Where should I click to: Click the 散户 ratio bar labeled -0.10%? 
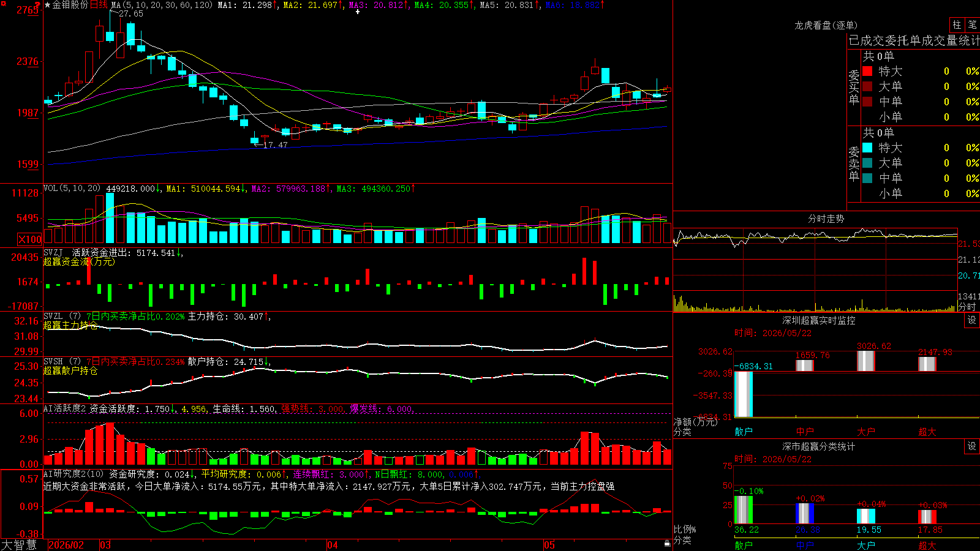click(744, 510)
